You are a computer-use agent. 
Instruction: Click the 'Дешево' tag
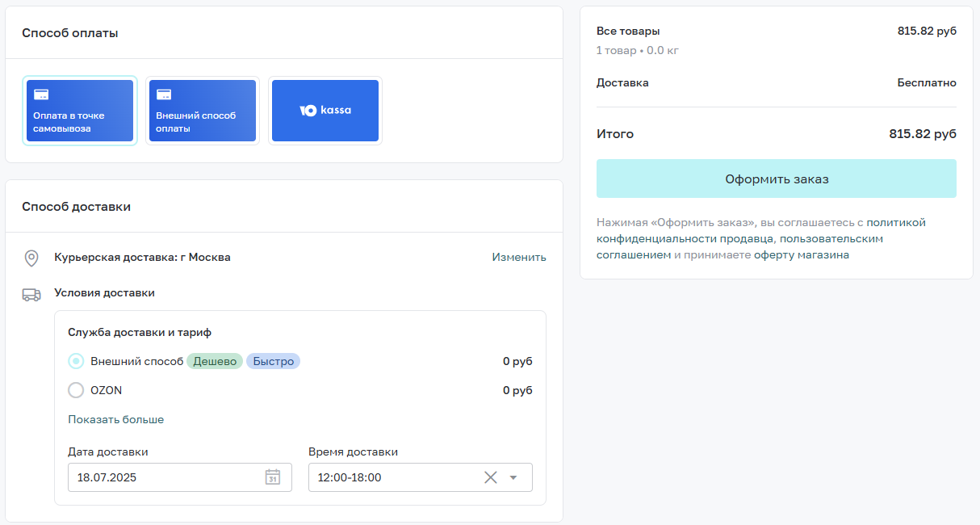[215, 361]
